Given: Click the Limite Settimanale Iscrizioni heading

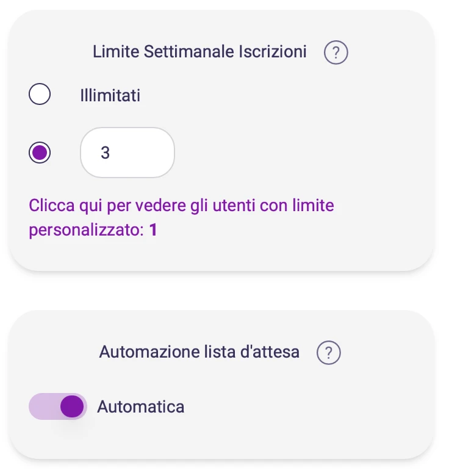Looking at the screenshot, I should 199,52.
